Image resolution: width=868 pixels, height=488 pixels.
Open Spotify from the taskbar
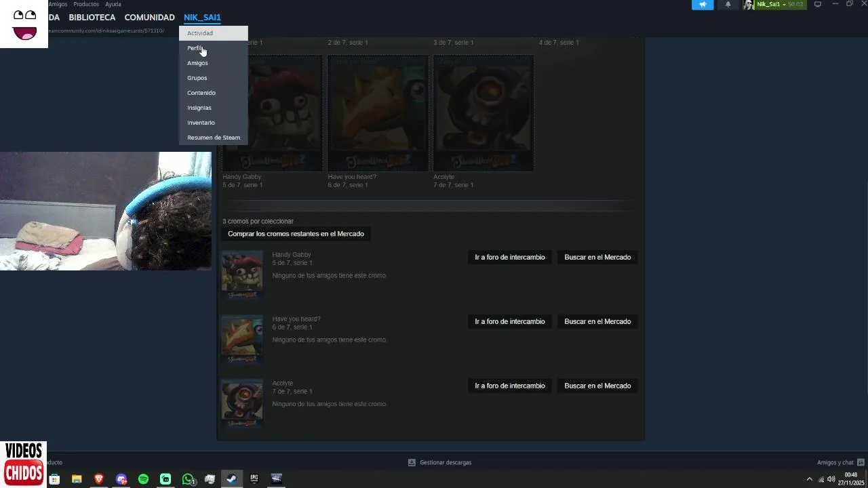[143, 479]
